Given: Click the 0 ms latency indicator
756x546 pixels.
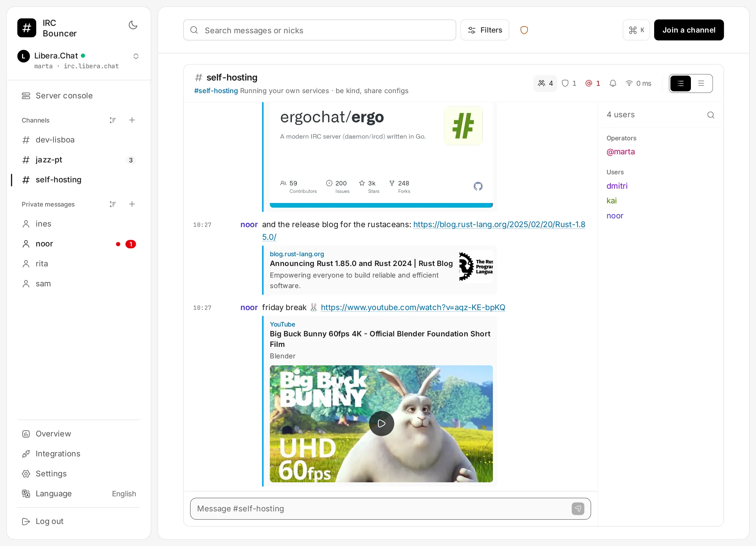Looking at the screenshot, I should [638, 83].
